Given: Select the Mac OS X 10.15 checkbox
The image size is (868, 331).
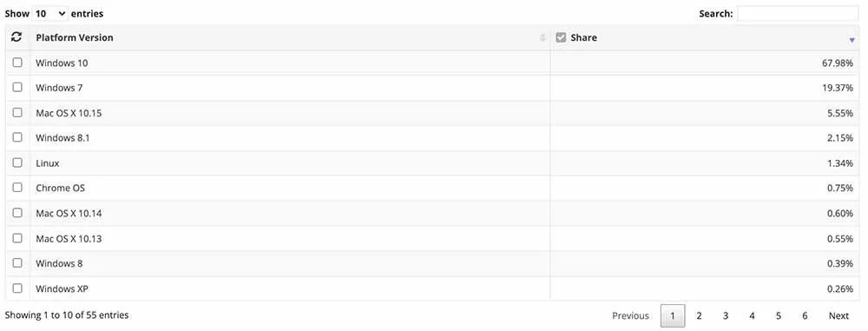Looking at the screenshot, I should click(x=17, y=113).
